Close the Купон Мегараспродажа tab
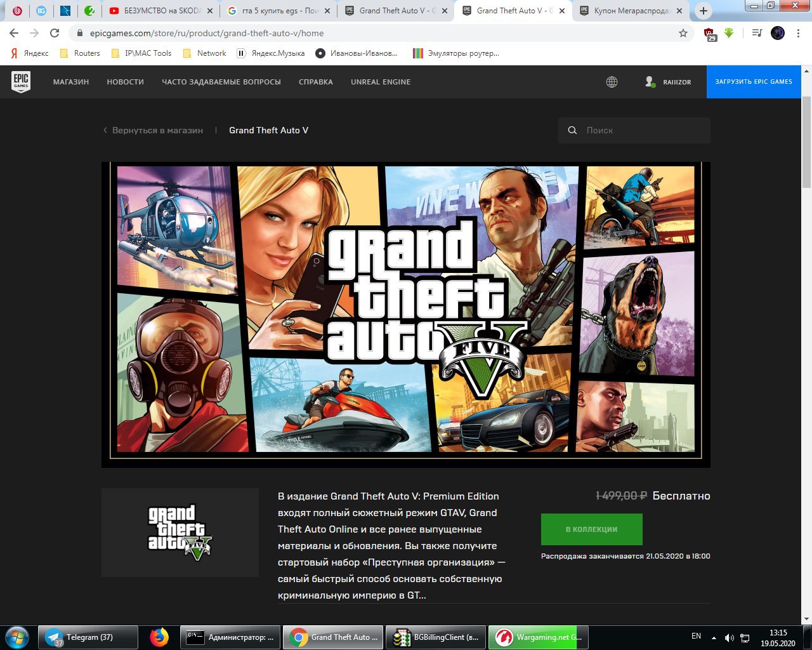The width and height of the screenshot is (812, 650). [679, 11]
